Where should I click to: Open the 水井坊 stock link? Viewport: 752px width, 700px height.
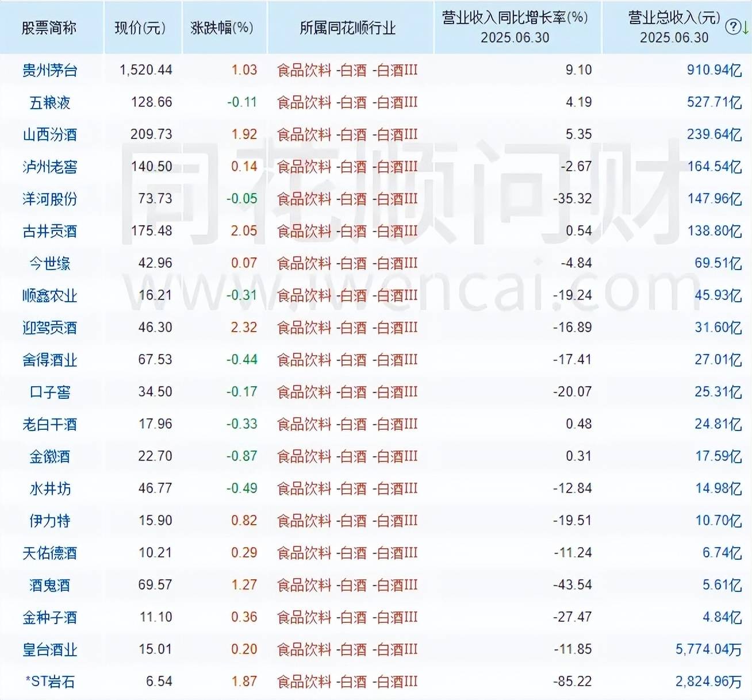pyautogui.click(x=50, y=489)
